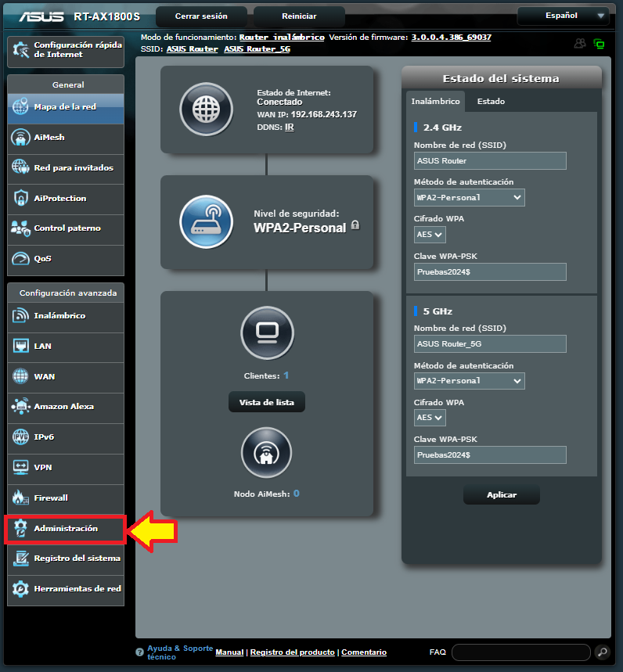Switch to the Estado tab
The image size is (623, 672).
click(x=491, y=102)
